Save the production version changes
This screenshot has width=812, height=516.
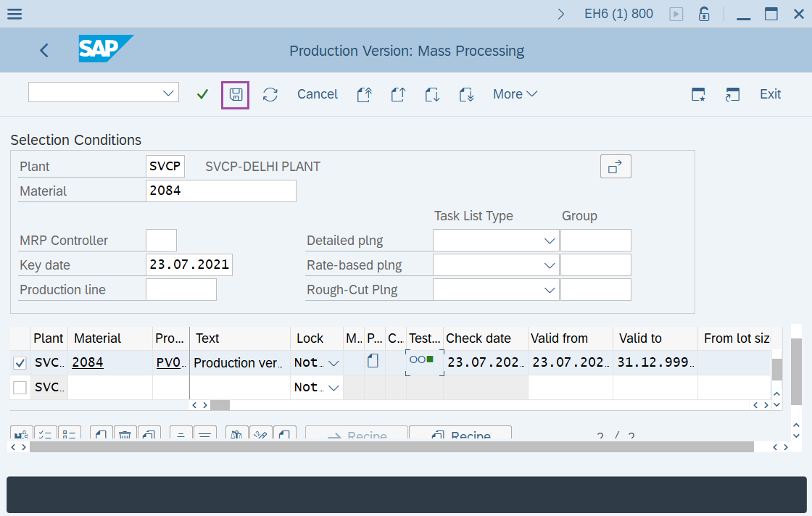pyautogui.click(x=235, y=93)
